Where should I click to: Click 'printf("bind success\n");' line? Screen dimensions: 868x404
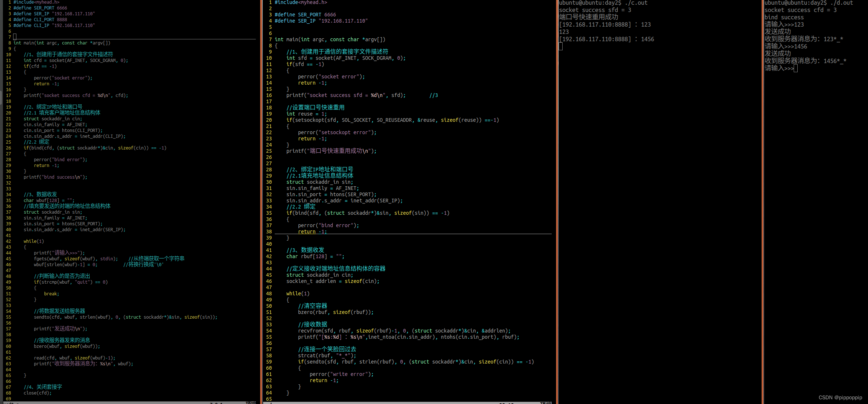(55, 177)
